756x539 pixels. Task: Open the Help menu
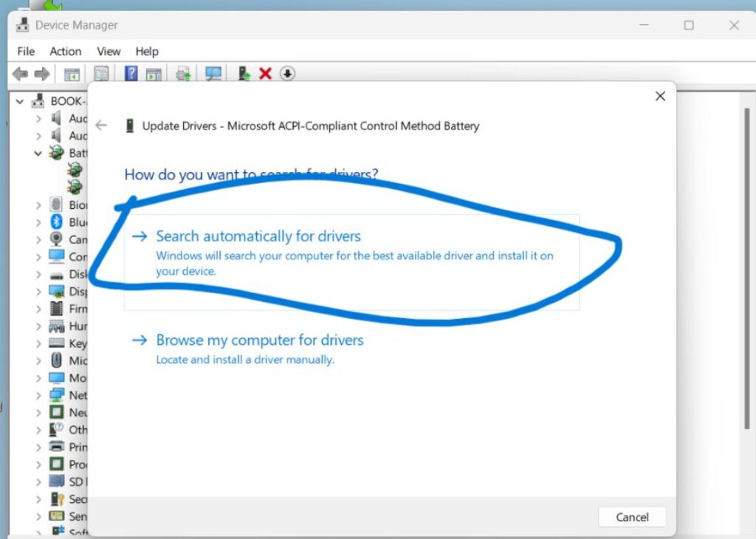[147, 51]
